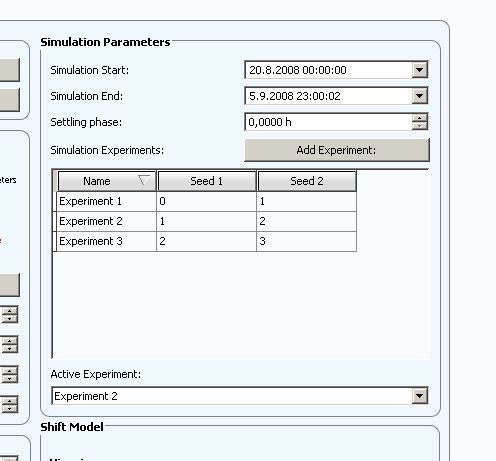Click the Seed 2 value of Experiment 2
Viewport: 496px width, 461px height.
307,221
